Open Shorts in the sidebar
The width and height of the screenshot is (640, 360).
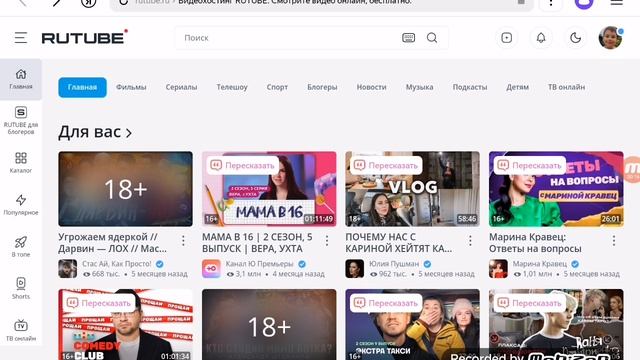[21, 289]
